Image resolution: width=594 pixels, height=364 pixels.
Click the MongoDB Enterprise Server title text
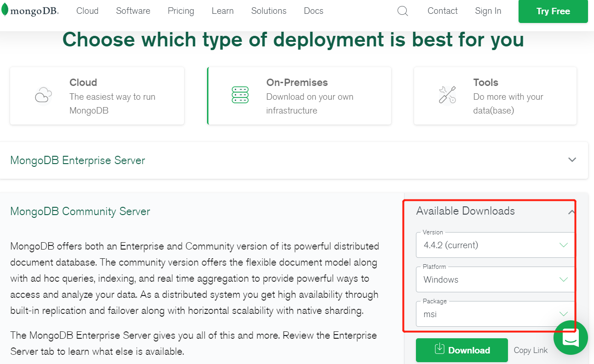[x=78, y=160]
